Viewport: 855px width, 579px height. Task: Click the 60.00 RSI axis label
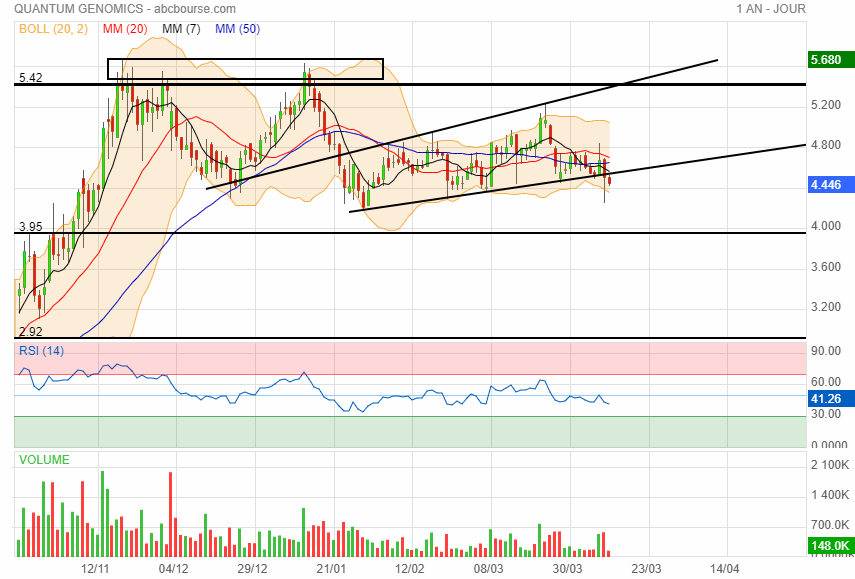click(x=826, y=382)
